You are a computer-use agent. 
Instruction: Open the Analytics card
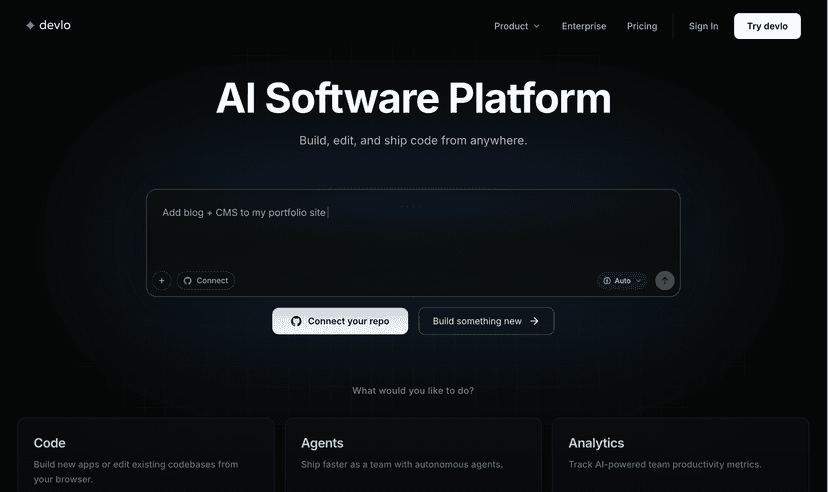680,455
